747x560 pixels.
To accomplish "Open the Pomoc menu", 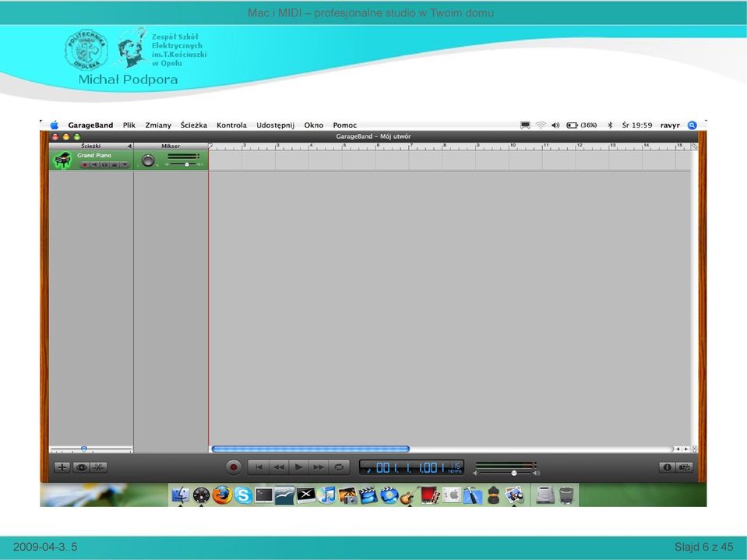I will (x=345, y=125).
